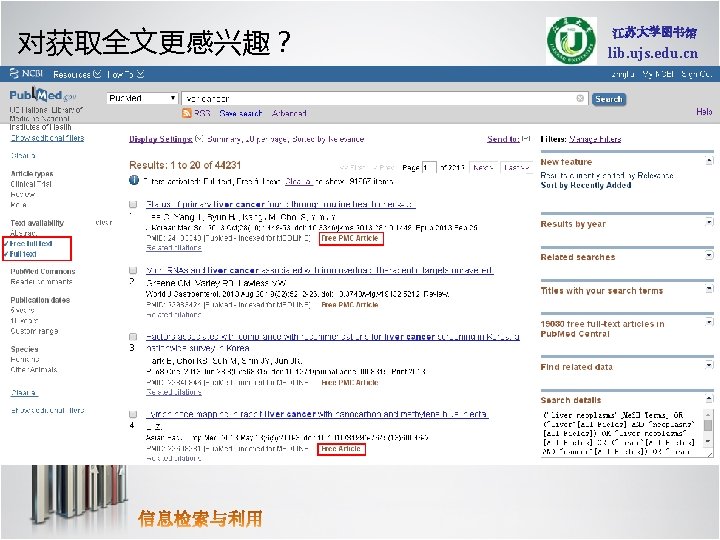Click the Jiangsu University library logo

[572, 41]
